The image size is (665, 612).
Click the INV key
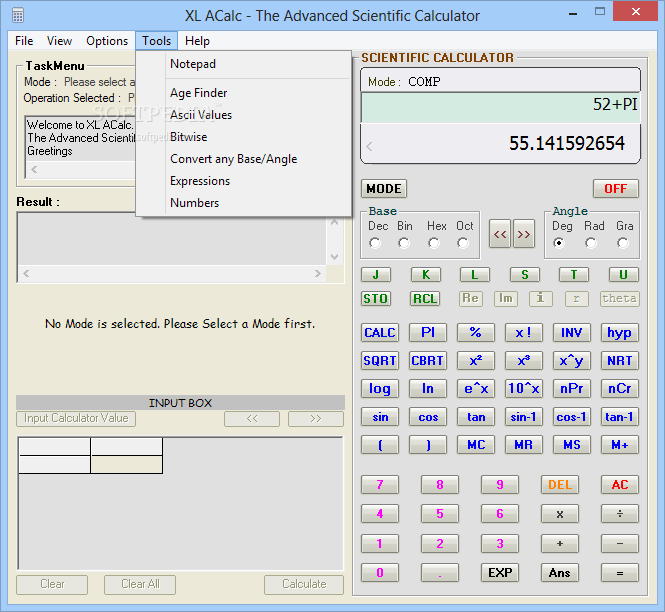click(572, 333)
